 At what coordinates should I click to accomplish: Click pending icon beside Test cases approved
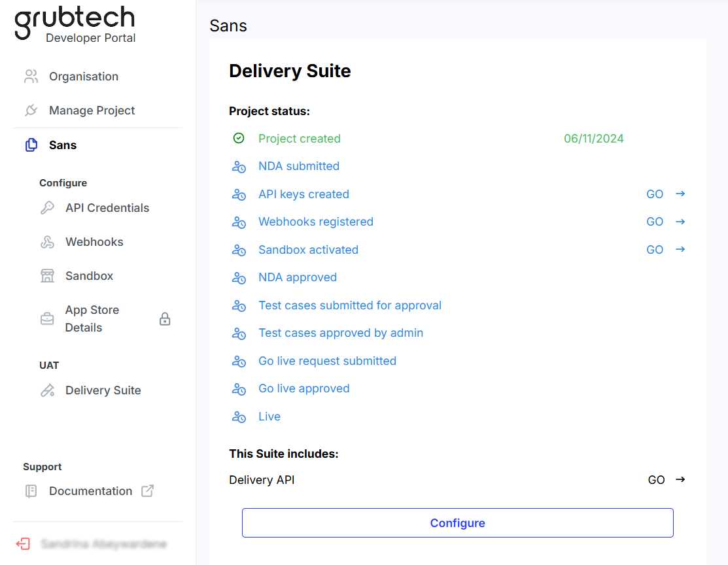click(239, 333)
